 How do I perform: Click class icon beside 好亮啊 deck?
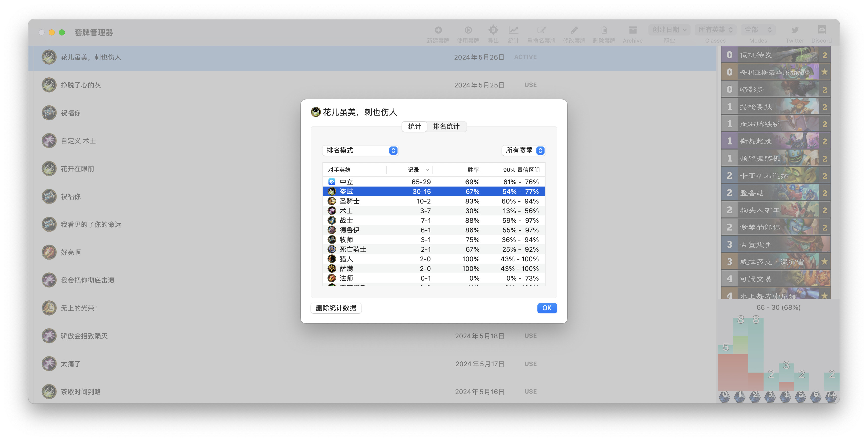click(x=49, y=252)
